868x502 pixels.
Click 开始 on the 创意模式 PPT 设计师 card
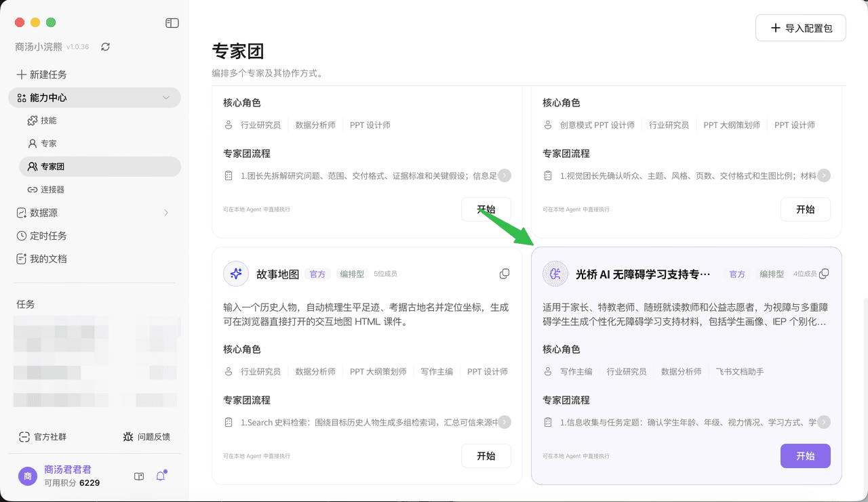[806, 209]
